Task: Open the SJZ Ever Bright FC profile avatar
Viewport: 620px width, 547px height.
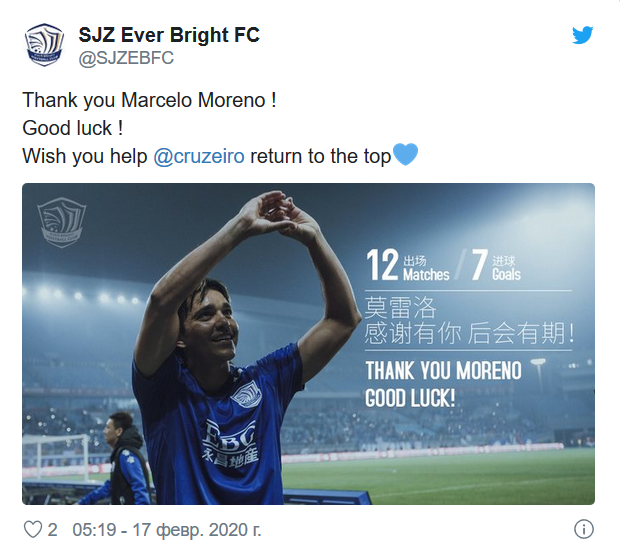Action: [x=44, y=46]
